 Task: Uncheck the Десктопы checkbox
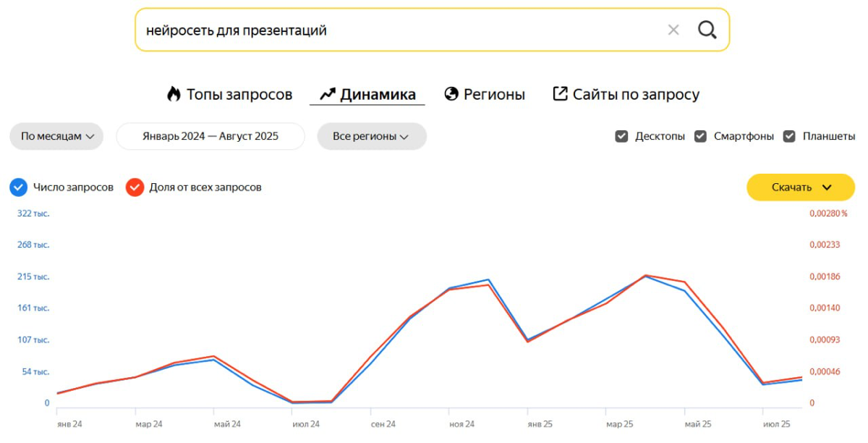coord(621,136)
